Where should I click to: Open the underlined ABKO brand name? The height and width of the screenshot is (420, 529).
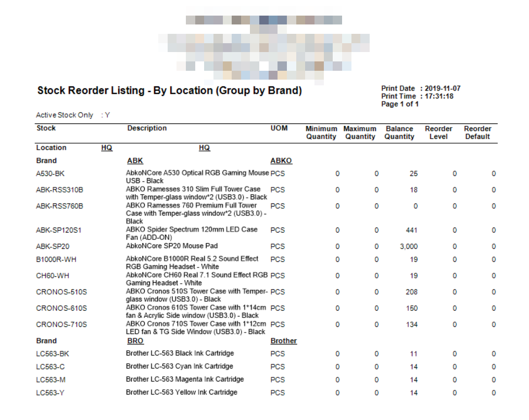[281, 161]
